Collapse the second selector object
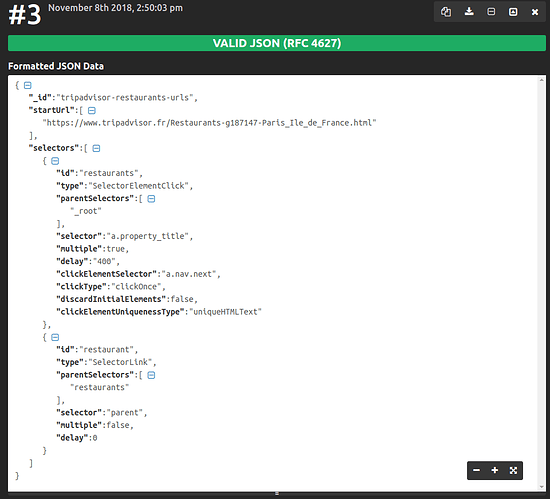Screen dimensions: 550x499 [x=55, y=337]
